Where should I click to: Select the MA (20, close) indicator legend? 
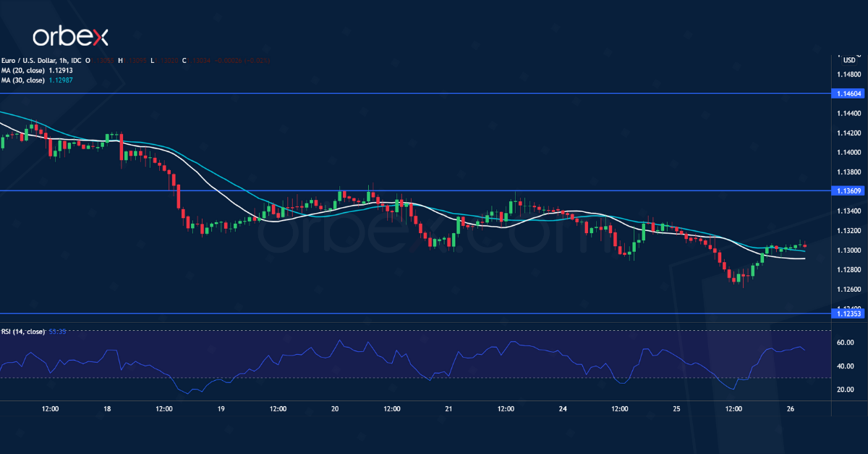coord(23,70)
